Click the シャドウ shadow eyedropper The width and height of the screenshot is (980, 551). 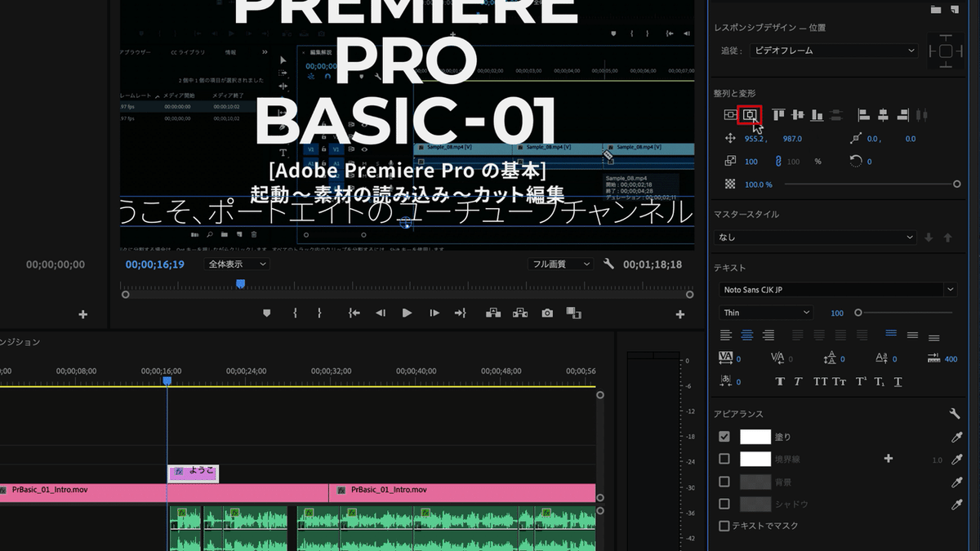957,504
